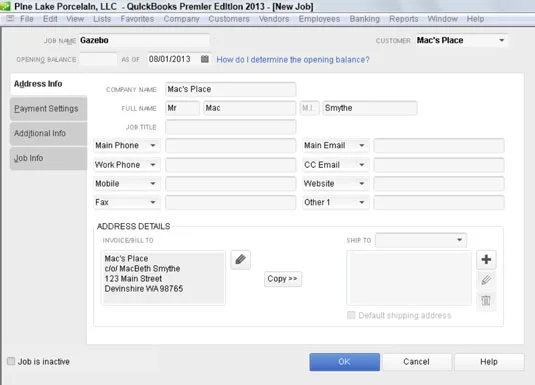Click the M.I. middle initial field

tap(309, 108)
